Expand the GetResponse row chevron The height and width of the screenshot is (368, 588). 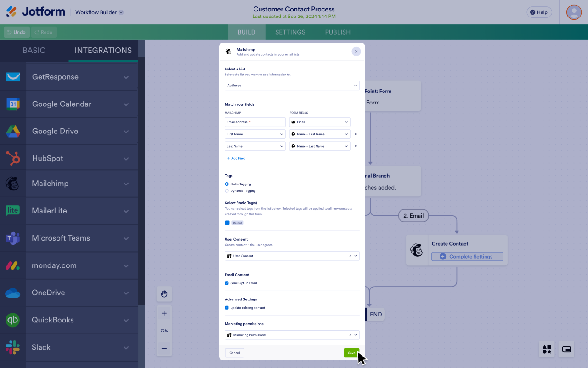coord(126,77)
